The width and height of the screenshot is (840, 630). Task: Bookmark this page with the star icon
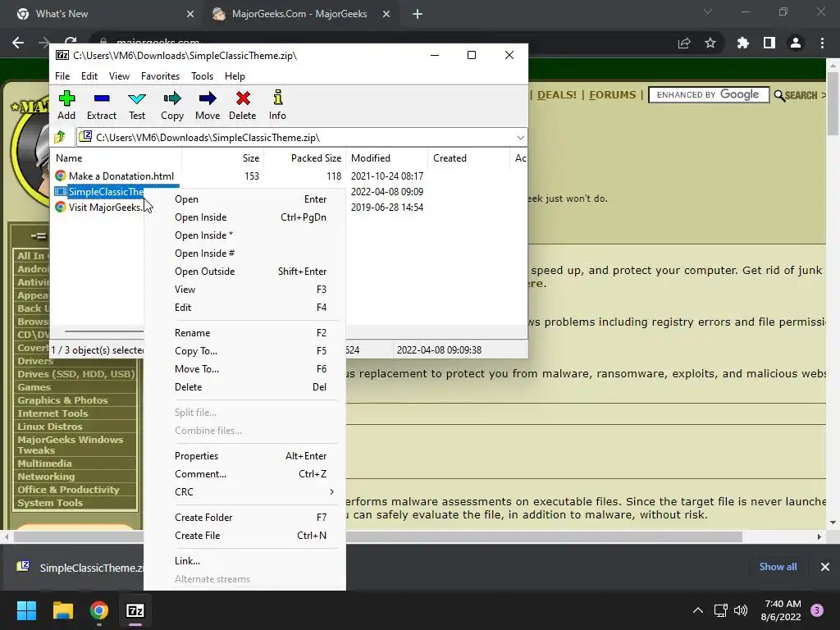(710, 43)
